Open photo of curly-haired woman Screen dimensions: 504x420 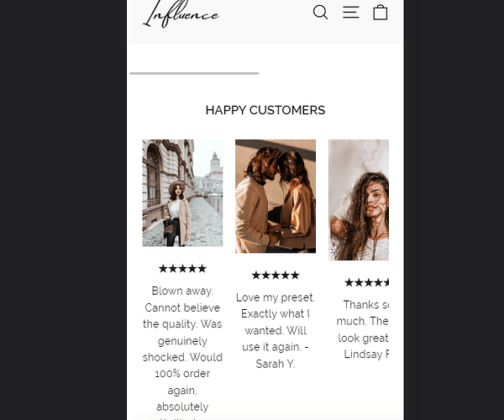pyautogui.click(x=359, y=200)
